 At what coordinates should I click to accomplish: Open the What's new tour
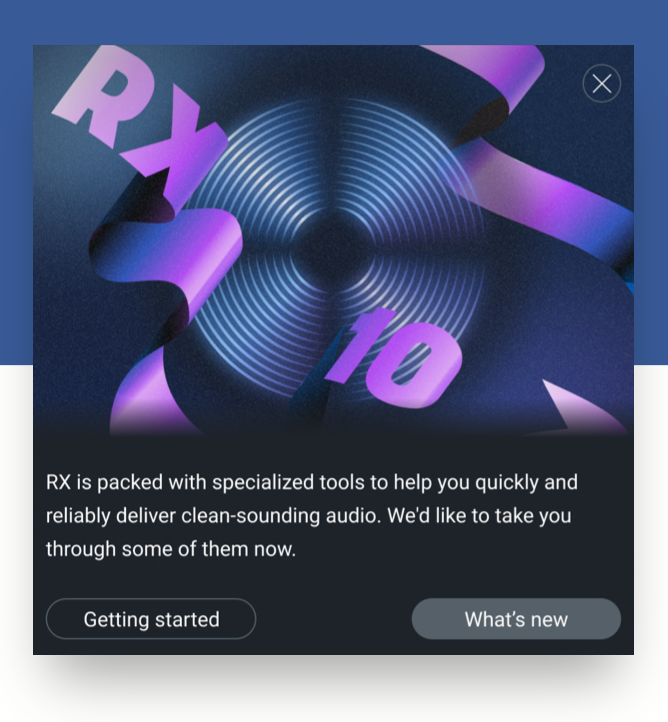(x=516, y=619)
